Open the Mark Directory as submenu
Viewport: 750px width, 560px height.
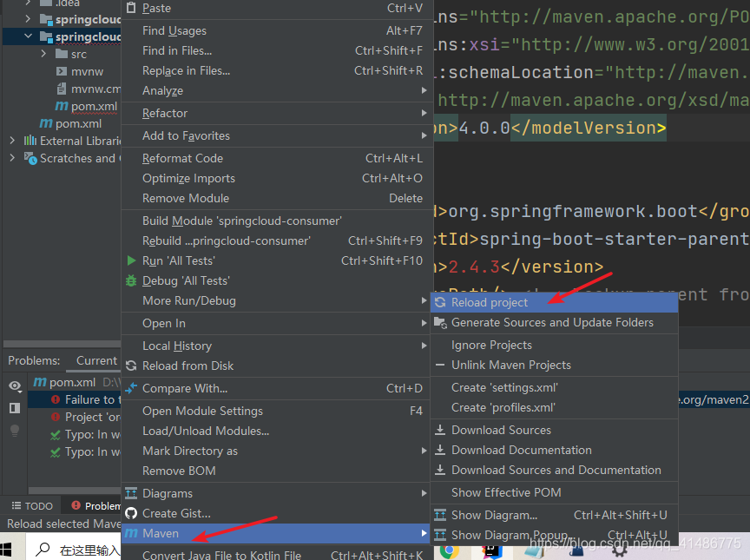(278, 451)
